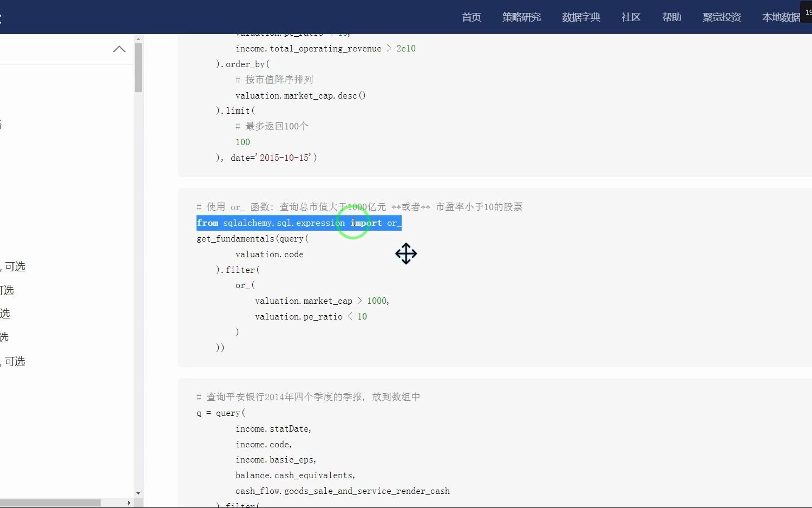Open the 本地数据 nav item
Screen dimensions: 812x508
click(781, 17)
